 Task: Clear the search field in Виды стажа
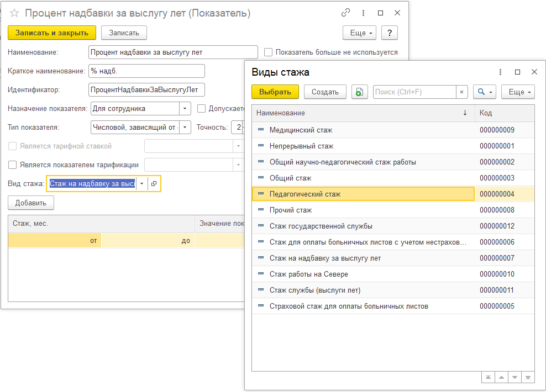(461, 92)
